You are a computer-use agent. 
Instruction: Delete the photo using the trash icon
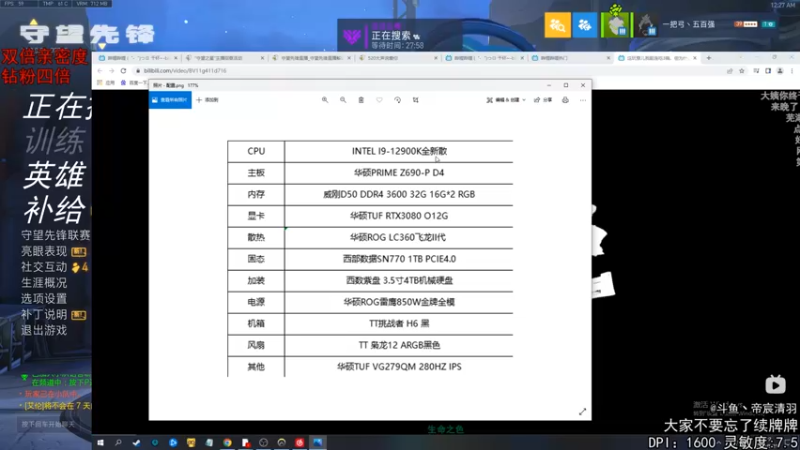361,100
